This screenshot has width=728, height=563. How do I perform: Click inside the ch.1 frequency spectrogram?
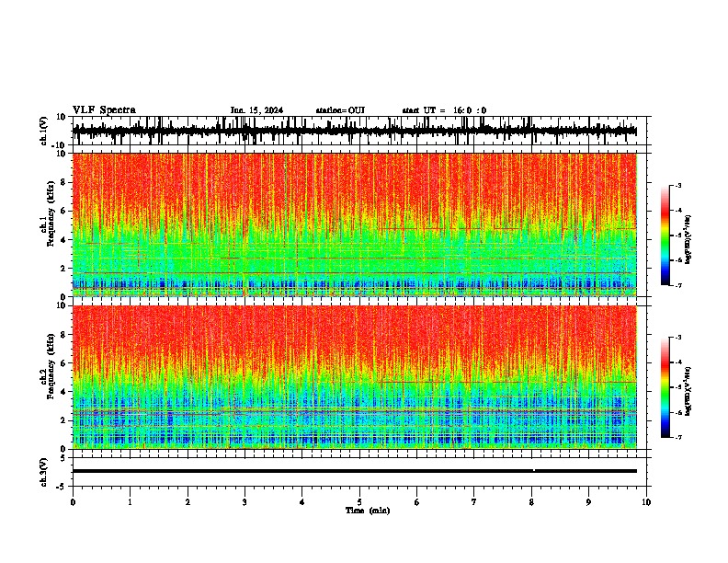tap(355, 224)
